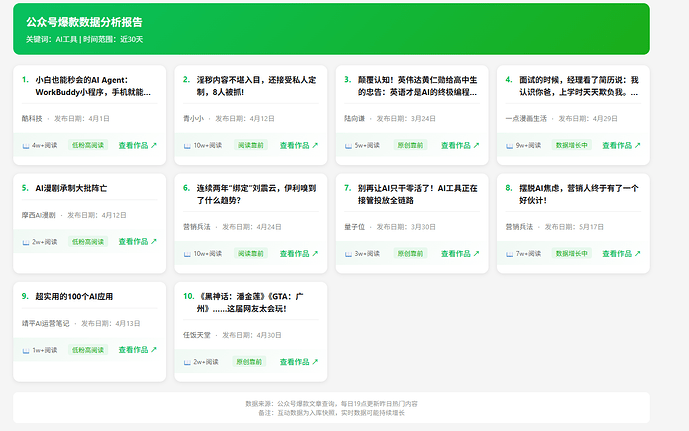Click publish date 3月30日

(423, 227)
